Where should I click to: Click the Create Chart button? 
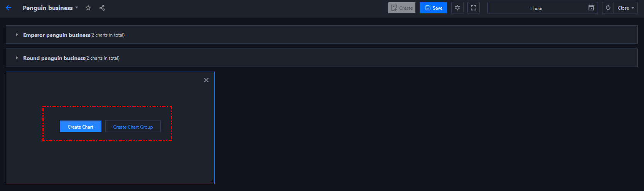(x=81, y=127)
